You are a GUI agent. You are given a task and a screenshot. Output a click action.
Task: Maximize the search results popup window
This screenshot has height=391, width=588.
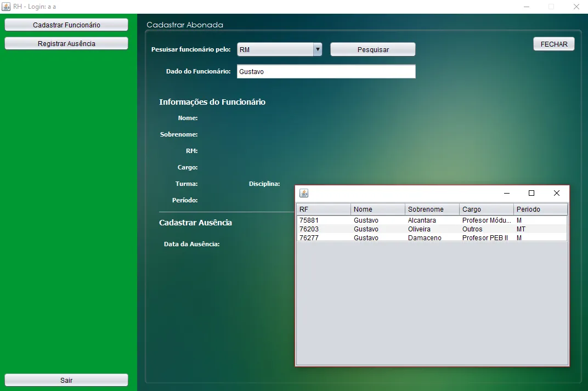pyautogui.click(x=531, y=193)
